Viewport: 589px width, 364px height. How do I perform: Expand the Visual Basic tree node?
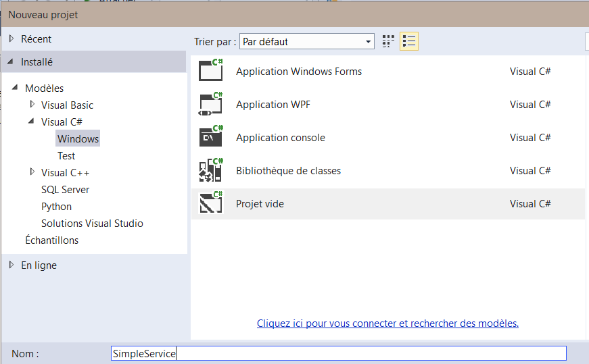[x=32, y=105]
